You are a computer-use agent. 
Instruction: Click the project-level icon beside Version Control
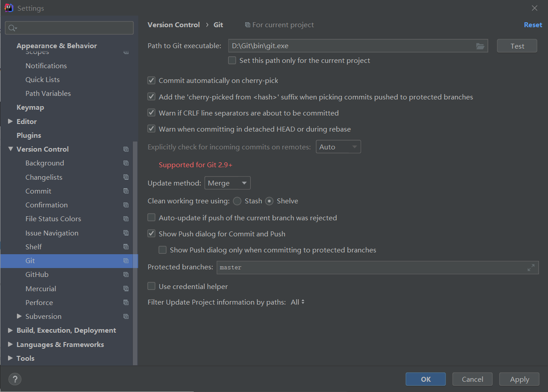point(126,149)
